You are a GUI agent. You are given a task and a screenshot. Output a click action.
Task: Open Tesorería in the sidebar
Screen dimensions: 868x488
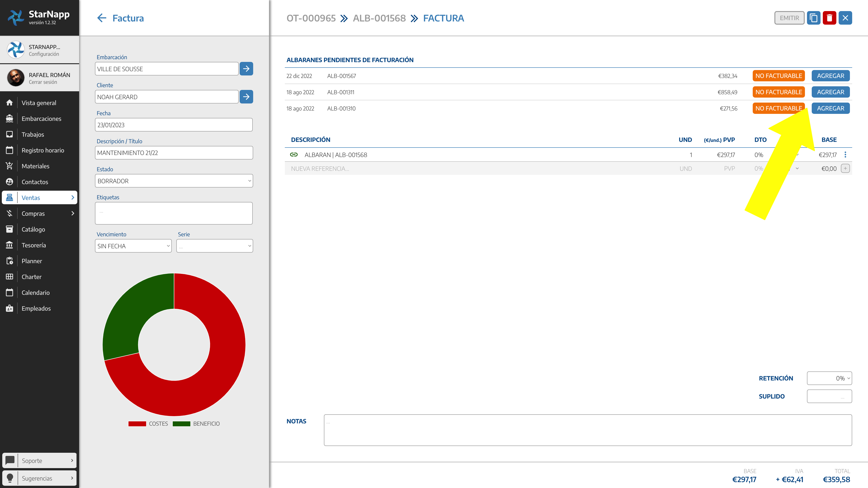(x=34, y=245)
